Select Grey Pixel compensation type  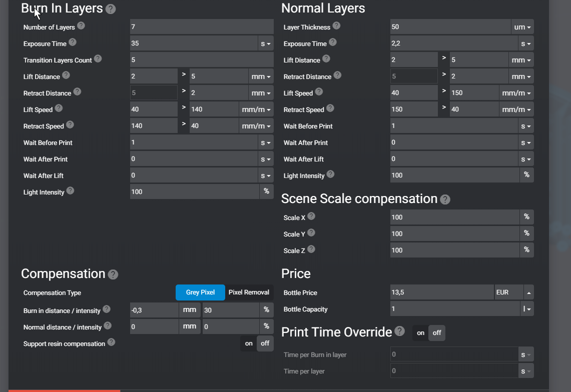(200, 292)
